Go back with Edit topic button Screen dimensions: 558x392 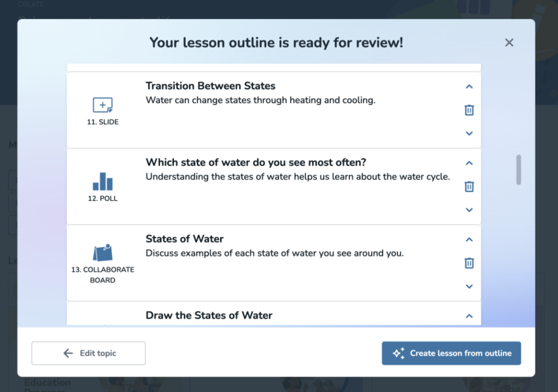click(88, 353)
